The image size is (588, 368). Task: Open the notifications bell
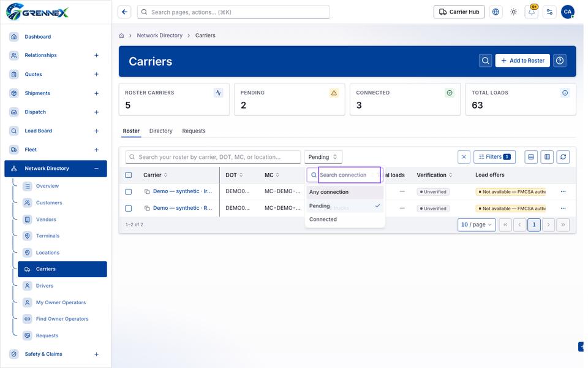pyautogui.click(x=532, y=12)
